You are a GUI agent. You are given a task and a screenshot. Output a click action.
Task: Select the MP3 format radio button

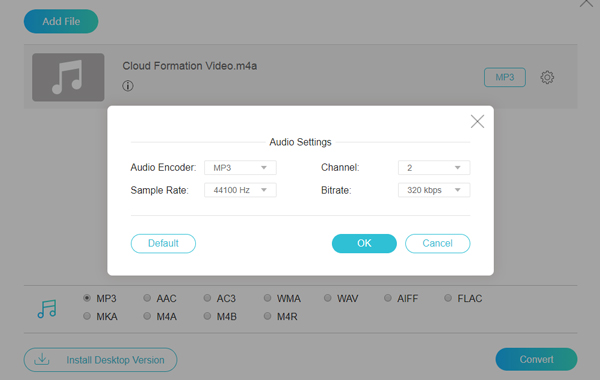(x=87, y=298)
